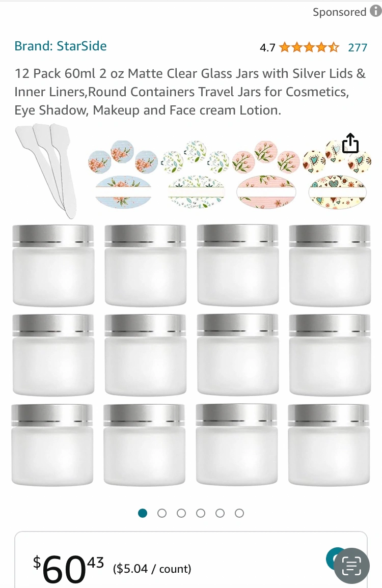Tap the blue floral label stickers
This screenshot has height=588, width=382.
pyautogui.click(x=123, y=174)
